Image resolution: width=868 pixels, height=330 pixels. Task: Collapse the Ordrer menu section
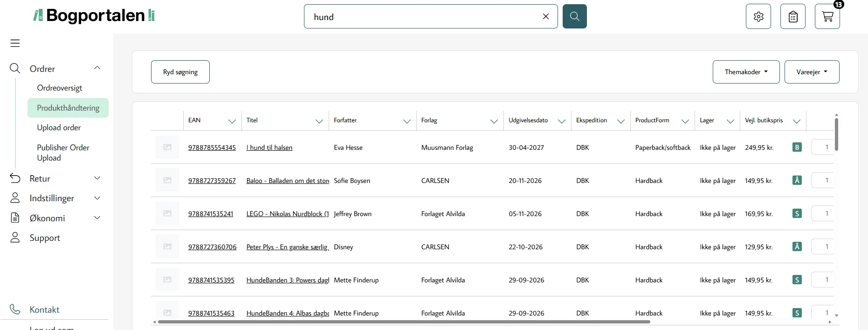[x=97, y=68]
